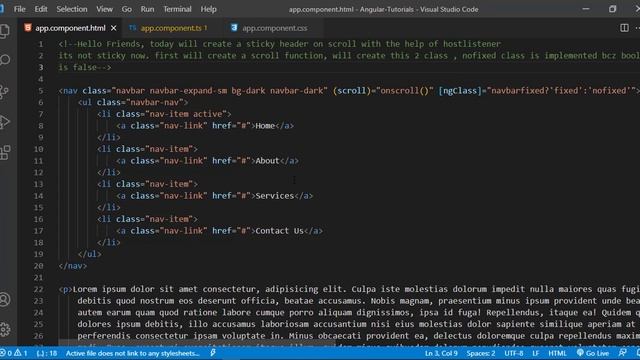This screenshot has height=360, width=640.
Task: Open the Manage settings gear
Action: click(5, 329)
